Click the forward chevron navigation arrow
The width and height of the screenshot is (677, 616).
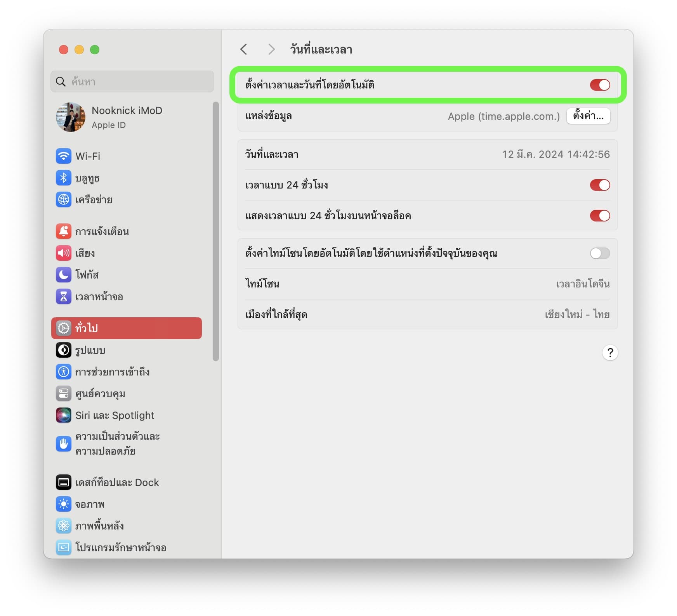pos(271,50)
